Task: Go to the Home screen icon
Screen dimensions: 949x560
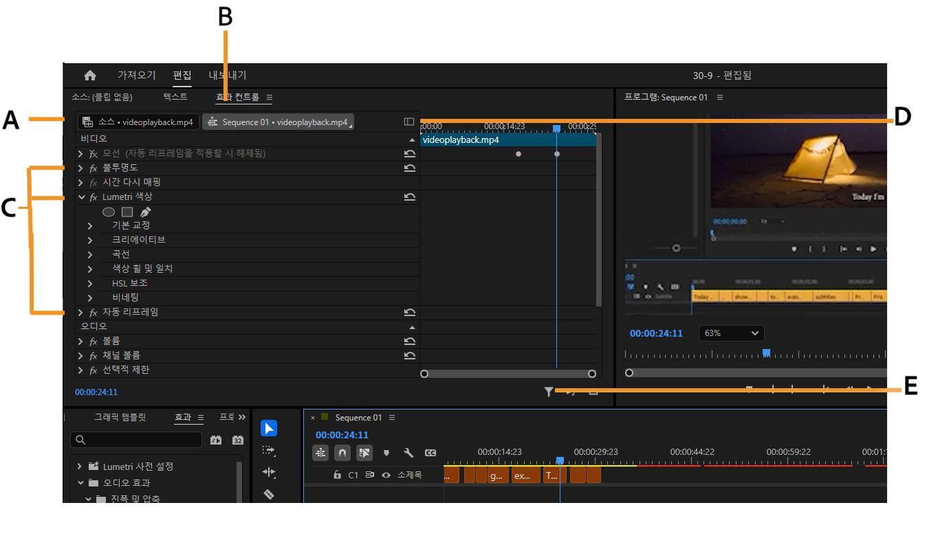Action: 90,76
